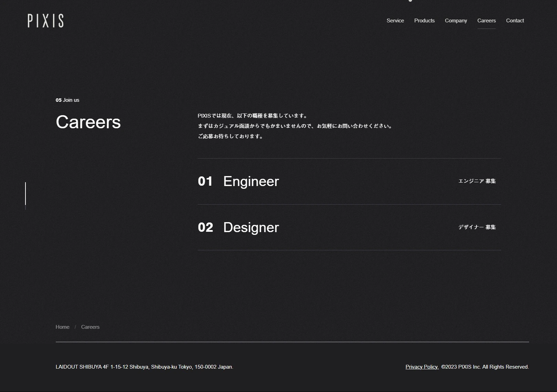Open the Service menu item
Viewport: 557px width, 392px height.
(x=395, y=21)
